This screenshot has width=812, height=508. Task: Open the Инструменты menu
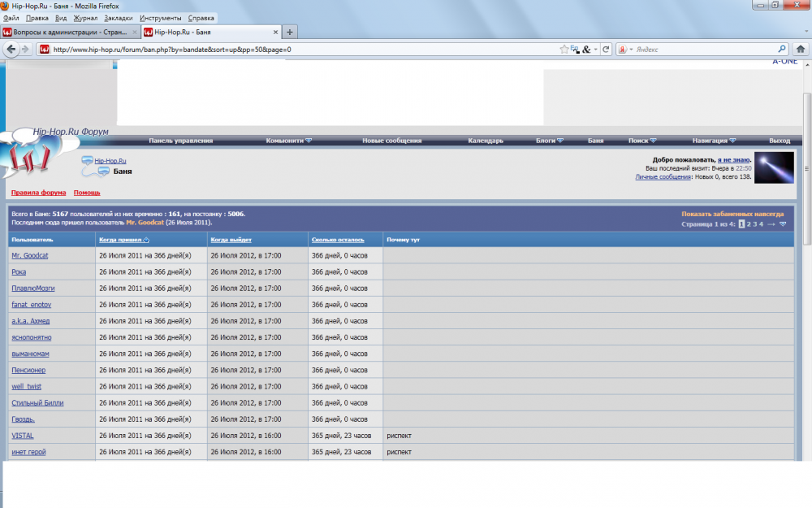pyautogui.click(x=161, y=18)
